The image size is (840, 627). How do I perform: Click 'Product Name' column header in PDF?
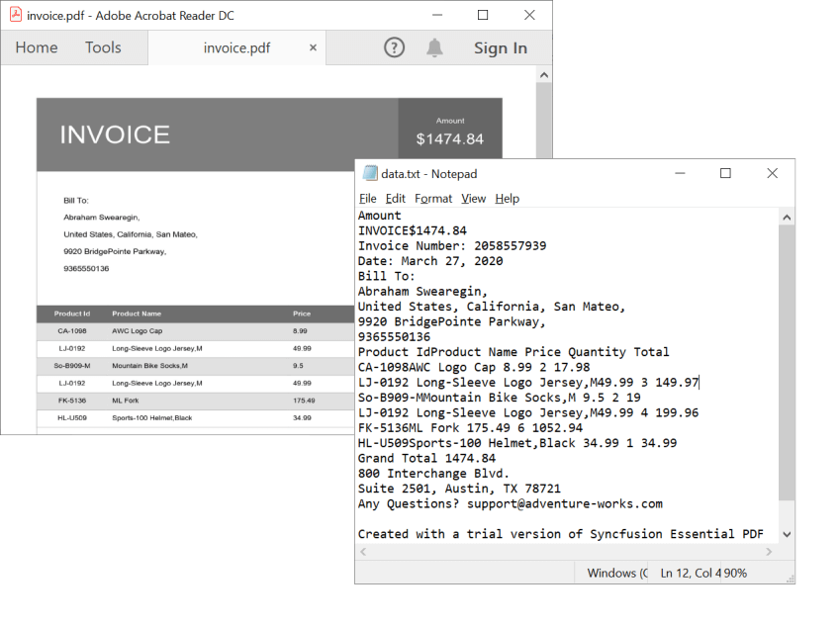(x=137, y=313)
